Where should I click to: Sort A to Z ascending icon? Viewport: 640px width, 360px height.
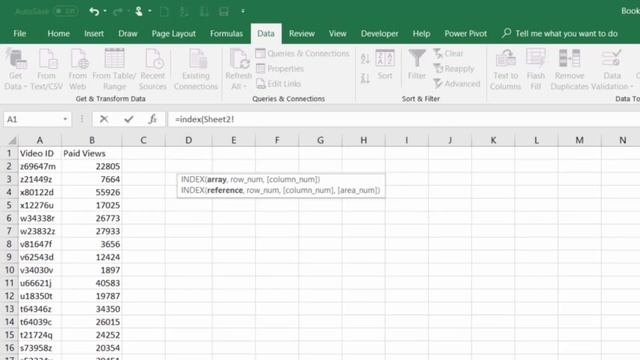[x=365, y=59]
